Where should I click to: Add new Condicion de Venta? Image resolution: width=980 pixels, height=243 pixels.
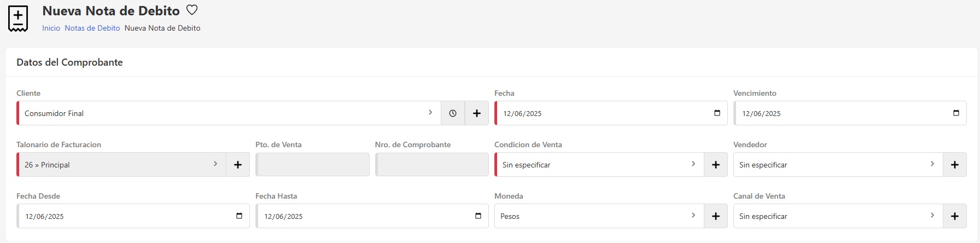[715, 165]
